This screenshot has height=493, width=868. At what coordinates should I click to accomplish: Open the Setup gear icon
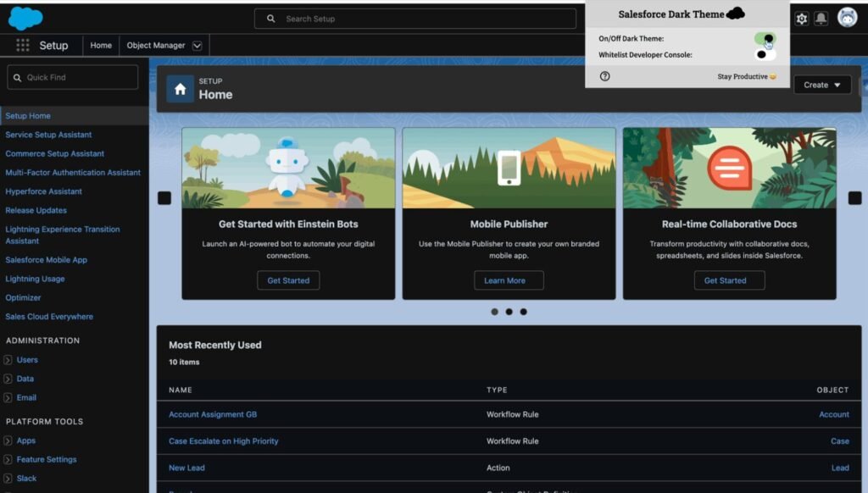click(800, 17)
